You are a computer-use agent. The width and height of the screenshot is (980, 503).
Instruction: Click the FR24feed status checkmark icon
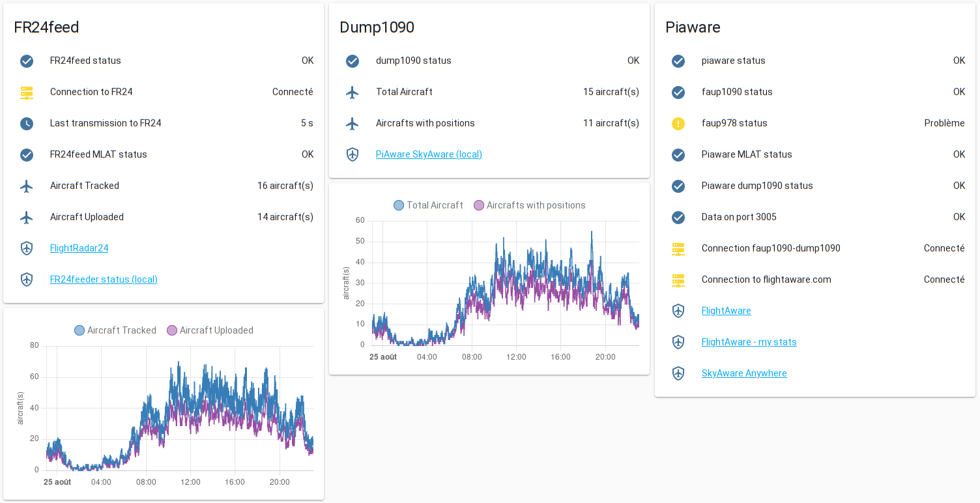pyautogui.click(x=27, y=61)
